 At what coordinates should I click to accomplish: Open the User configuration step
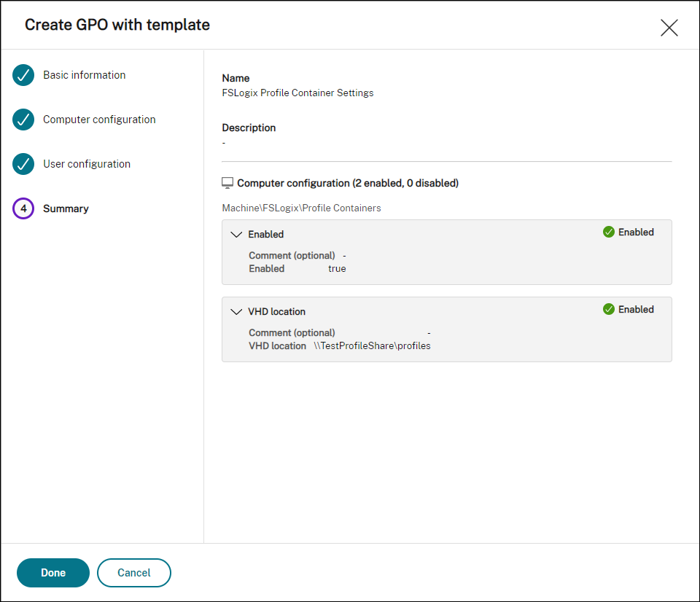coord(87,164)
